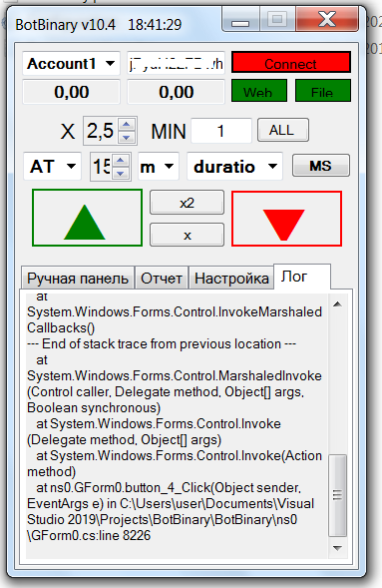Open the m time unit dropdown
Image resolution: width=382 pixels, height=588 pixels.
[x=158, y=166]
